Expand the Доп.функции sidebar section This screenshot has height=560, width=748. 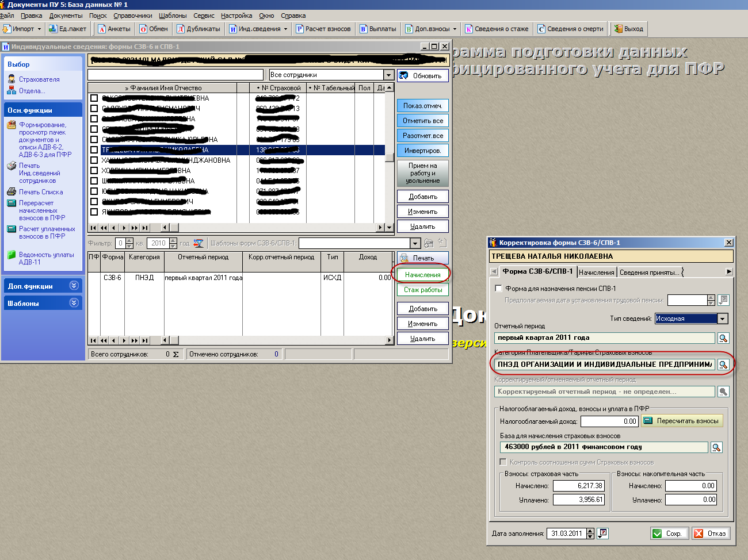(74, 286)
